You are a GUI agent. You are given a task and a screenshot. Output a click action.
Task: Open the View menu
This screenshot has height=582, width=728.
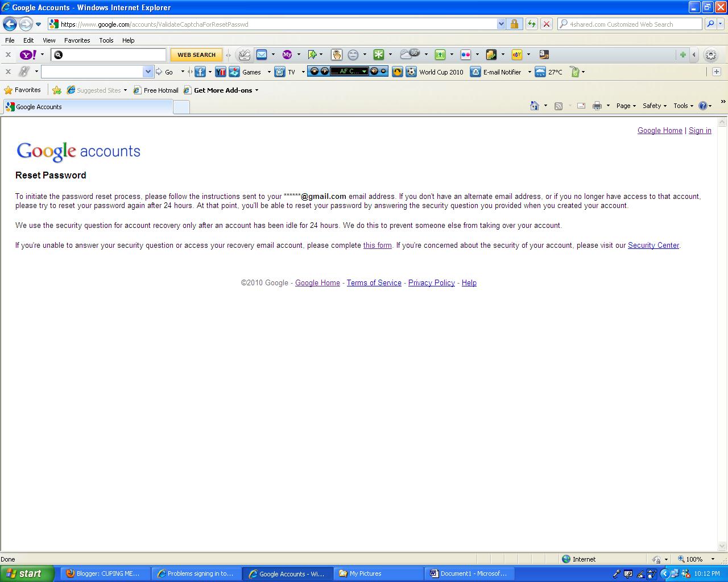tap(49, 40)
